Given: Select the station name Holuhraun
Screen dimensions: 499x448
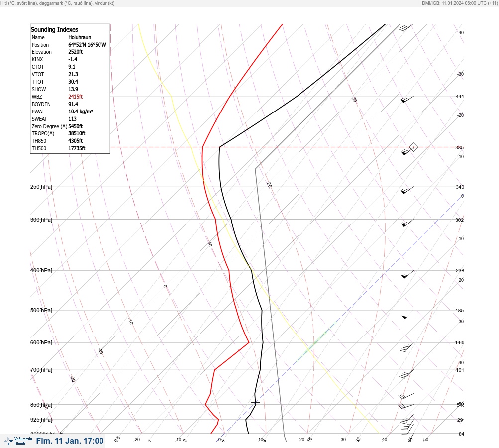Looking at the screenshot, I should pos(80,37).
